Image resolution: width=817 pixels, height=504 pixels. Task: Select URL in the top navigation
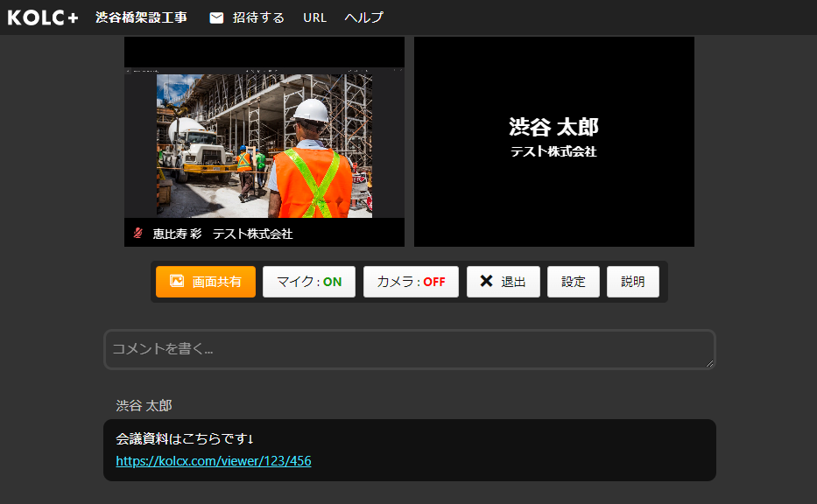[x=314, y=17]
